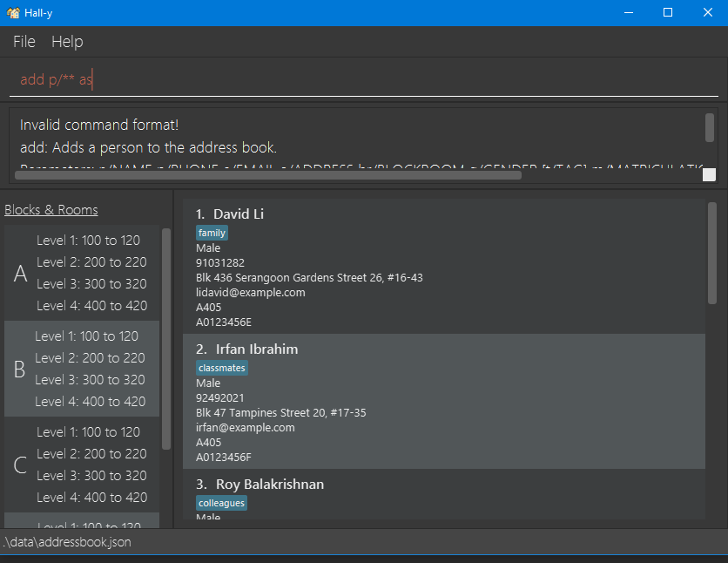Screen dimensions: 728x563
Task: Click Block B Level 1: 100 to 120
Action: click(86, 336)
